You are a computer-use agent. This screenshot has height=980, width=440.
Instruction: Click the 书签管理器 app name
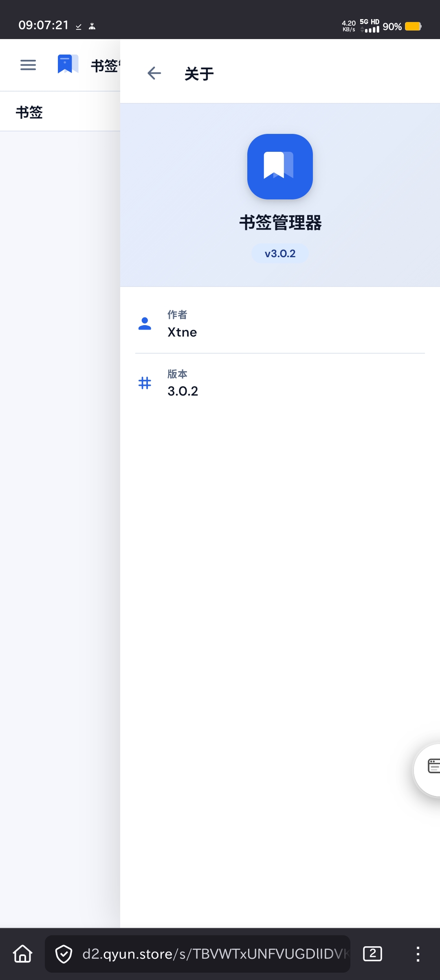coord(280,223)
